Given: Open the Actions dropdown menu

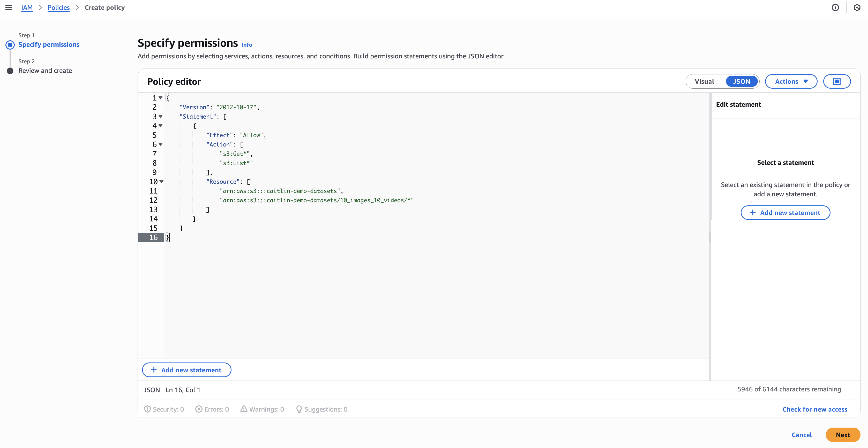Looking at the screenshot, I should [x=791, y=81].
